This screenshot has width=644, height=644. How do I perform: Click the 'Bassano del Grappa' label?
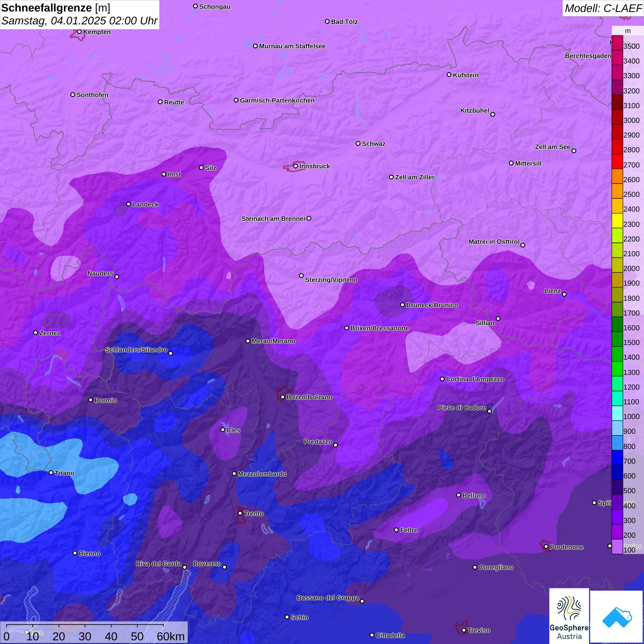pyautogui.click(x=328, y=598)
